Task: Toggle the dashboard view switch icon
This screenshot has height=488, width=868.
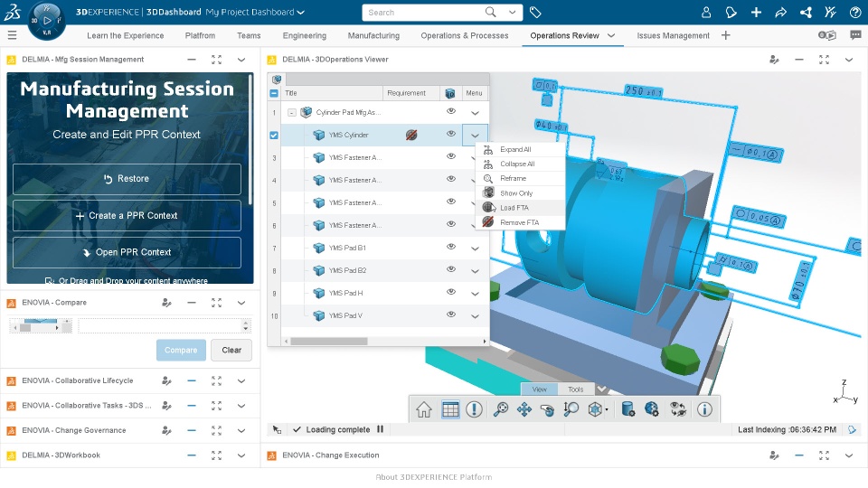Action: [x=827, y=35]
